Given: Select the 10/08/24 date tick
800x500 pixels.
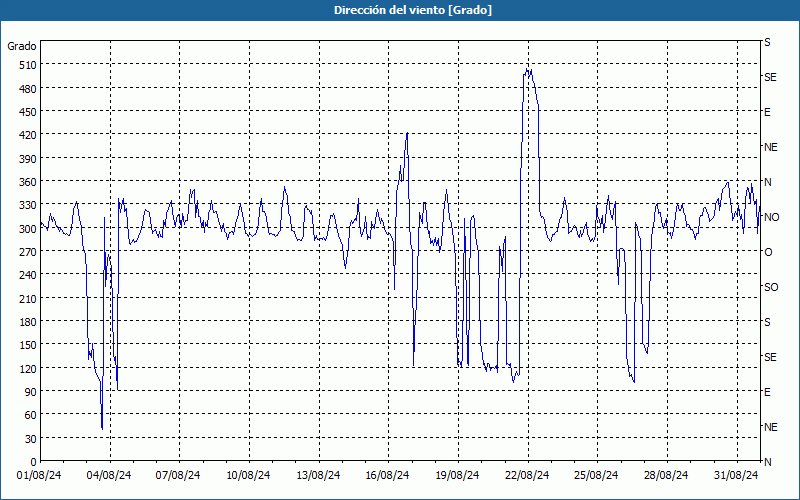Looking at the screenshot, I should click(248, 476).
